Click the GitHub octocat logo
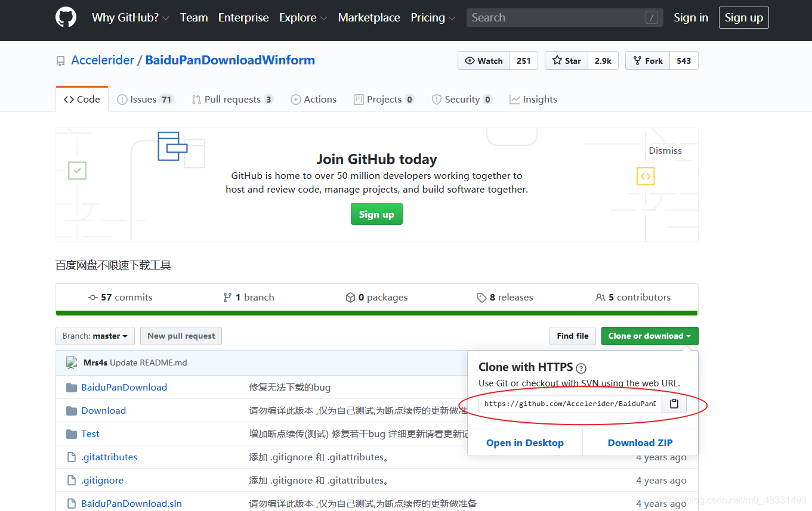This screenshot has width=812, height=511. coord(66,17)
